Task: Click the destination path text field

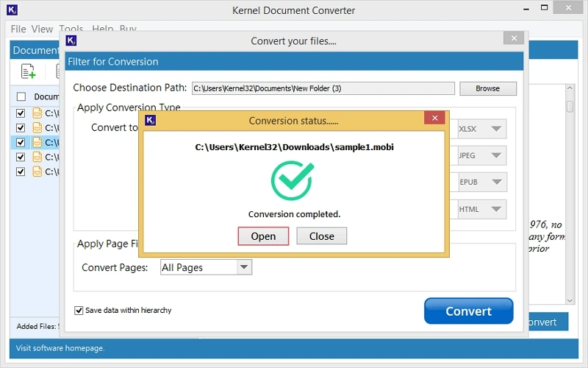Action: (323, 88)
